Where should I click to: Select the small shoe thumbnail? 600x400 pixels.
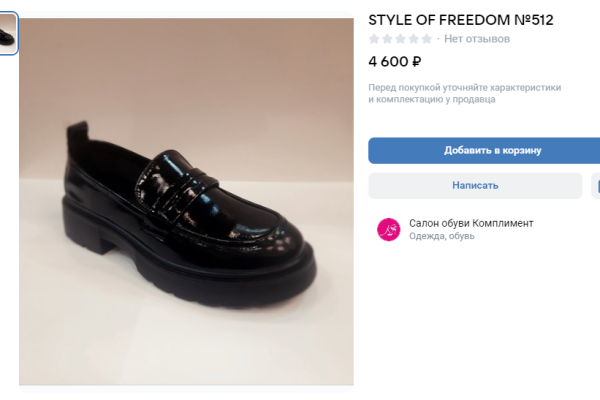click(x=8, y=35)
